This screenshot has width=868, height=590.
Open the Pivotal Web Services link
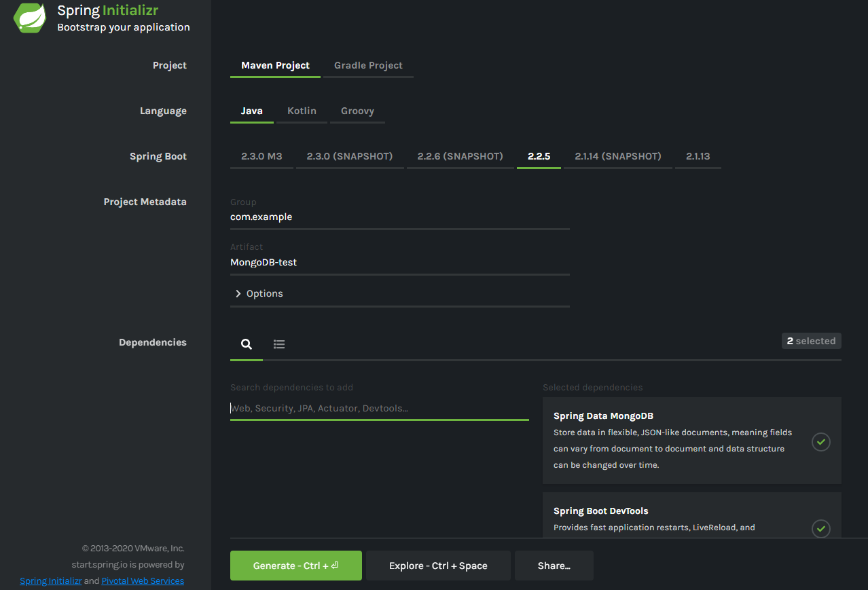click(143, 581)
